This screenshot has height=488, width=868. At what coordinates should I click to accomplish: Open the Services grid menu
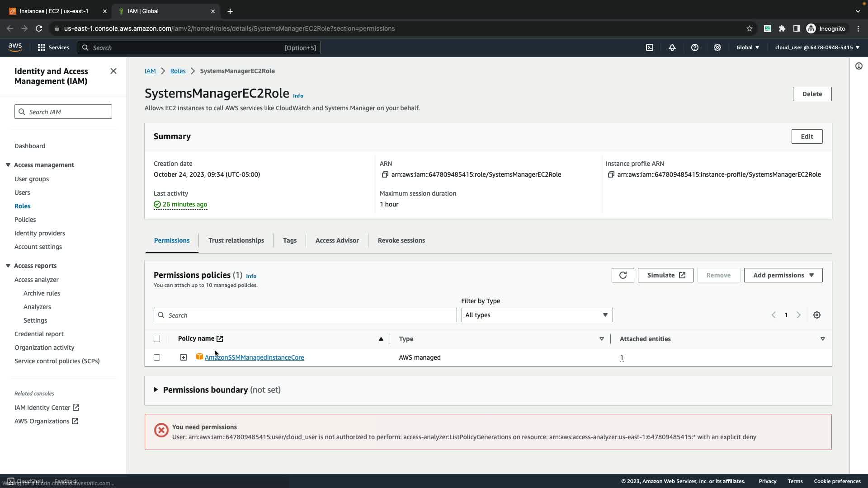42,47
